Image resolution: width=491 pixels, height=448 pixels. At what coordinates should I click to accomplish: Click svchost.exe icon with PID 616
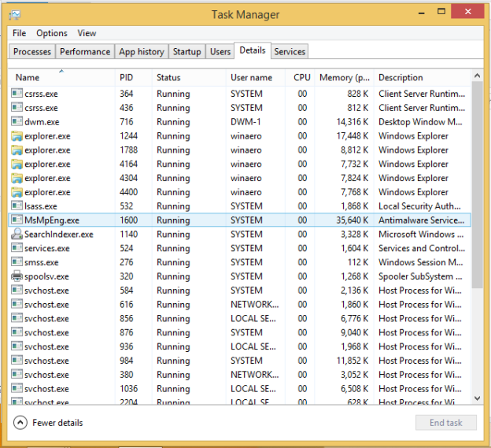[17, 304]
